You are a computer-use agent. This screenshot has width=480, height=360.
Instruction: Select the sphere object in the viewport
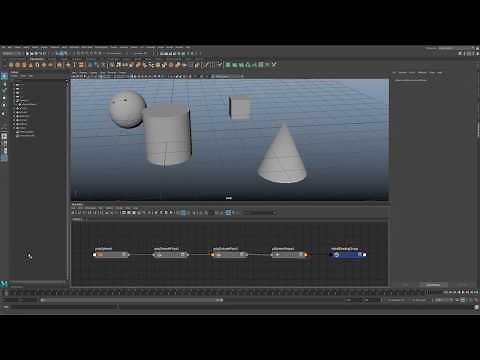click(x=127, y=109)
